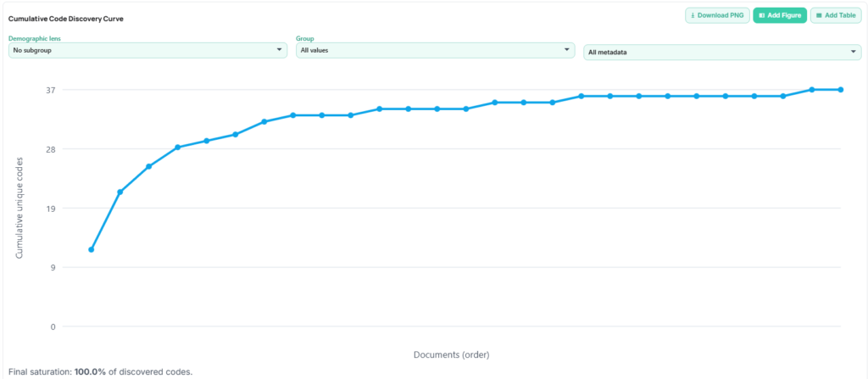The image size is (868, 379).
Task: Click the 37 y-axis tick label
Action: point(51,90)
